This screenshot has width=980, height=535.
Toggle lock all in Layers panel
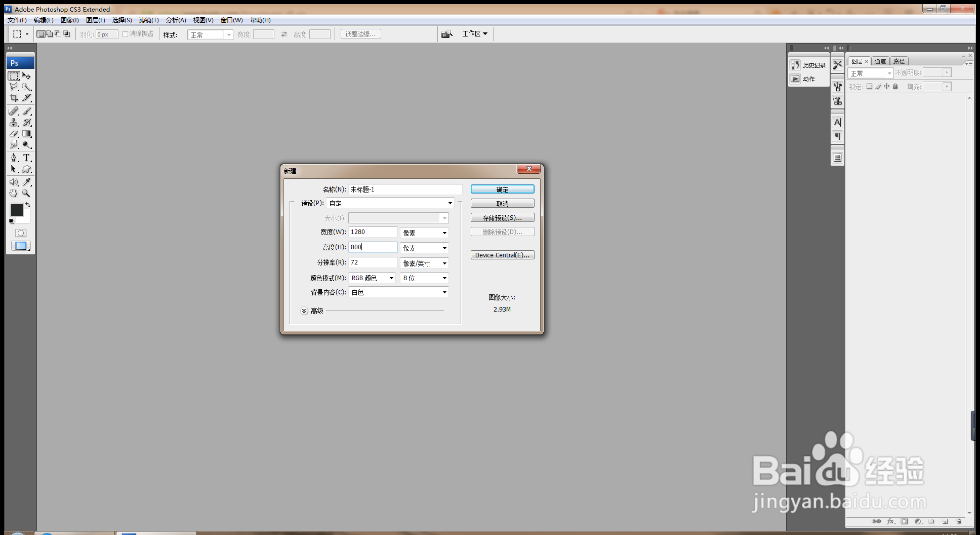tap(895, 86)
